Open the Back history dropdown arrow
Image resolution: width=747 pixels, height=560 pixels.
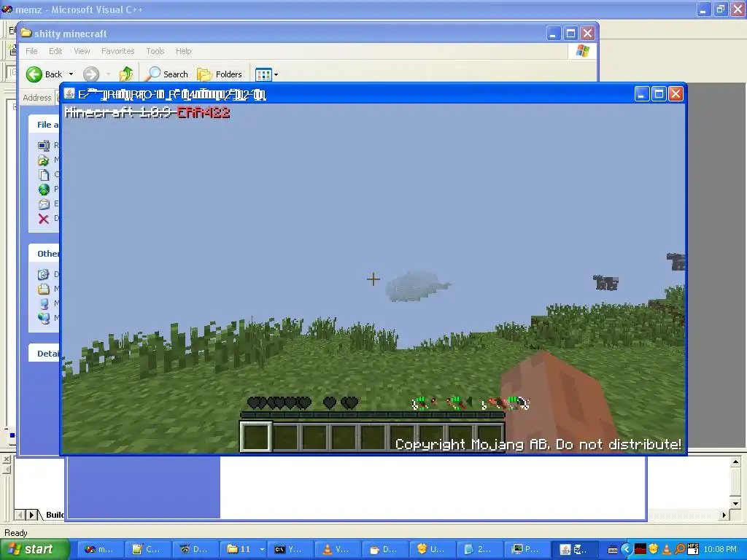71,74
